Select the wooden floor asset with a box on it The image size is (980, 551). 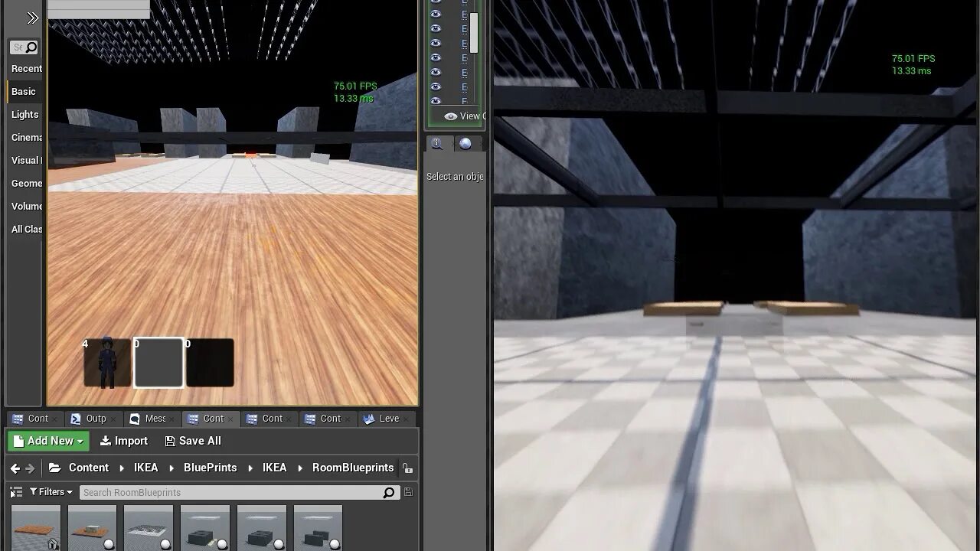(93, 528)
